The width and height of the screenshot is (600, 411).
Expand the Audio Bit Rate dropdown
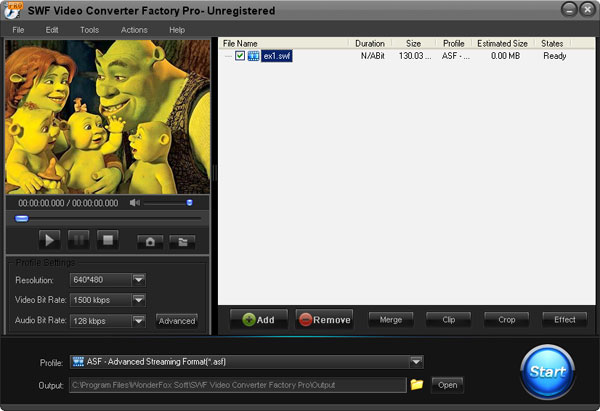pos(139,321)
